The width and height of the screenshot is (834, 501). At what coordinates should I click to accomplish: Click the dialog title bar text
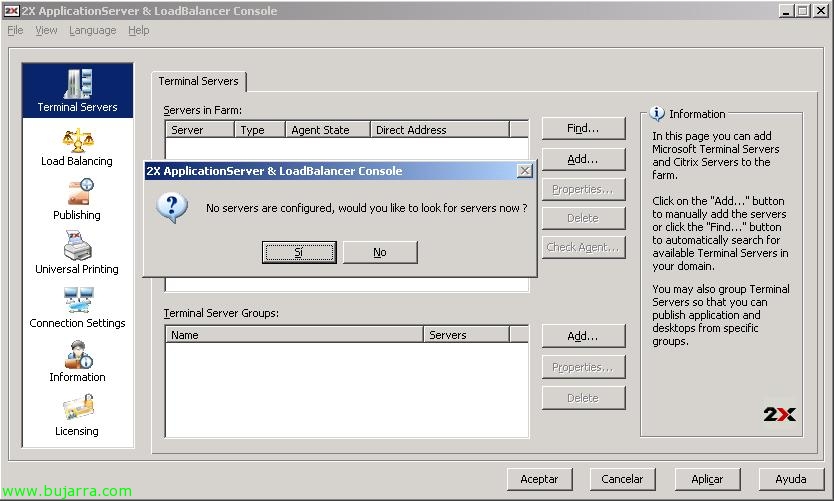pos(274,171)
